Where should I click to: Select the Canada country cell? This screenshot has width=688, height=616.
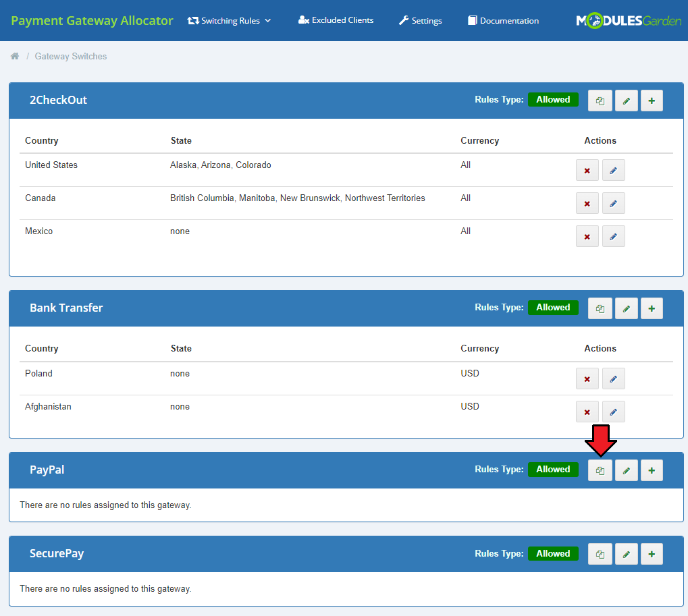[x=41, y=198]
